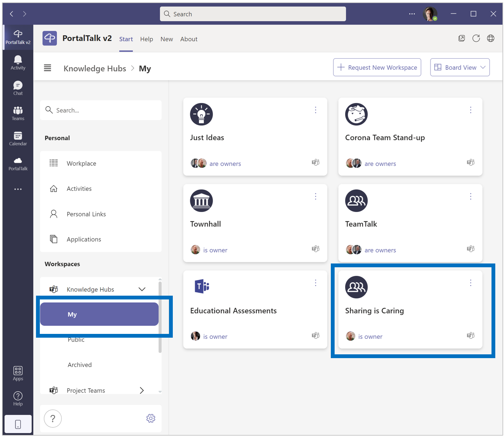Open the Just Ideas workspace title
The image size is (504, 438).
pyautogui.click(x=207, y=138)
